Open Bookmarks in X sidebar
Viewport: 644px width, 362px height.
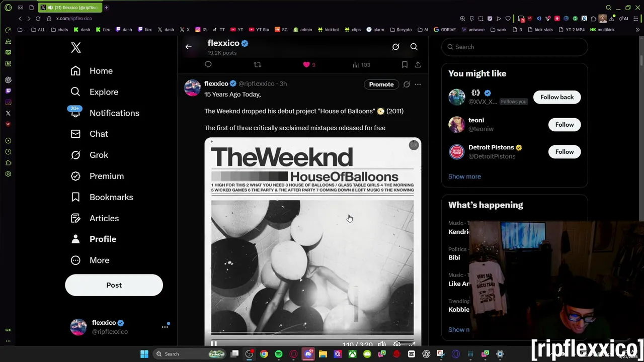(102, 197)
